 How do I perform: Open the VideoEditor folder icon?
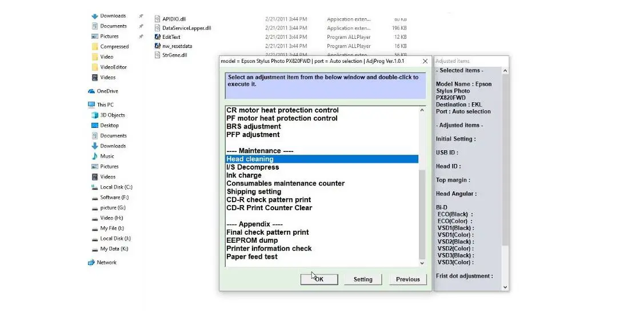[x=95, y=67]
